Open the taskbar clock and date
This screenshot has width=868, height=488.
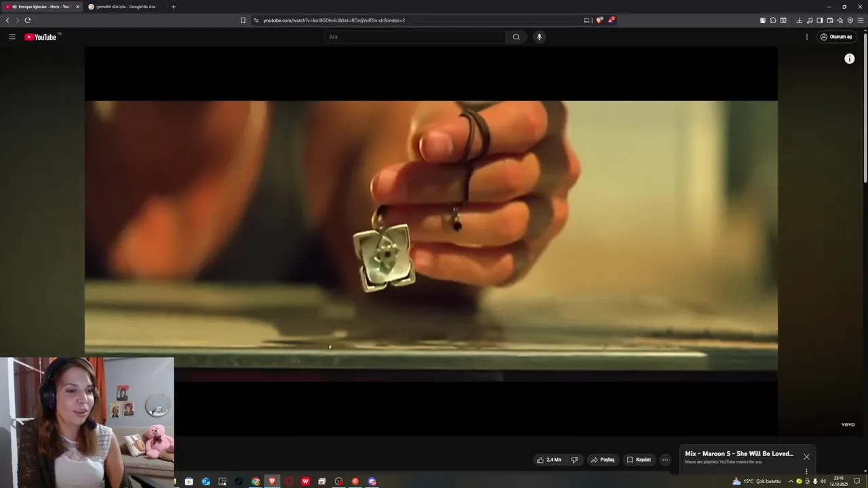pyautogui.click(x=839, y=481)
